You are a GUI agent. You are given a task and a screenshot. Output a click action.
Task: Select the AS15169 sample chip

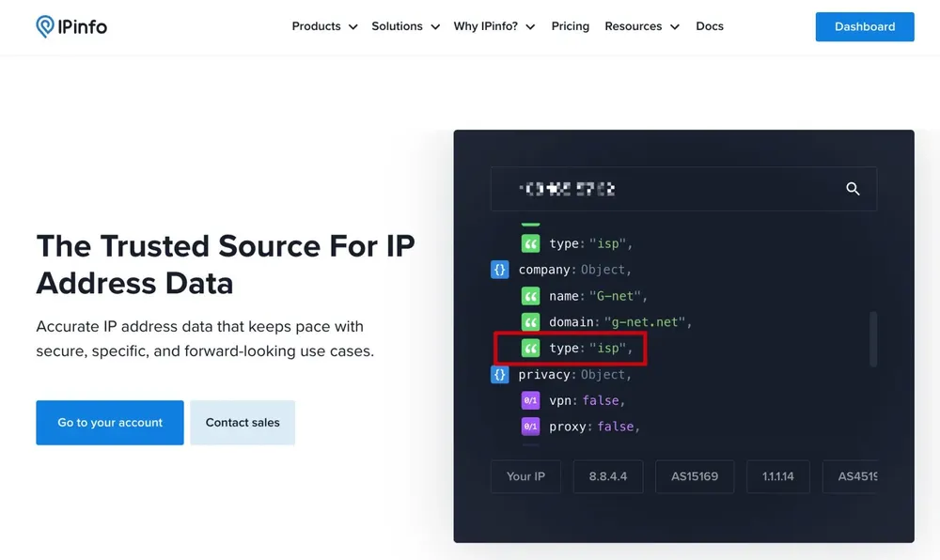(695, 476)
